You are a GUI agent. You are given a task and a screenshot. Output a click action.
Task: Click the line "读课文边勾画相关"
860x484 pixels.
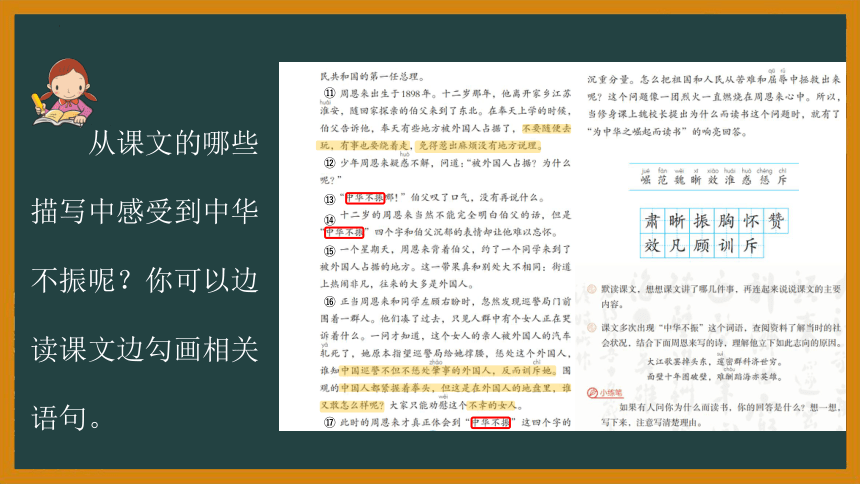145,350
